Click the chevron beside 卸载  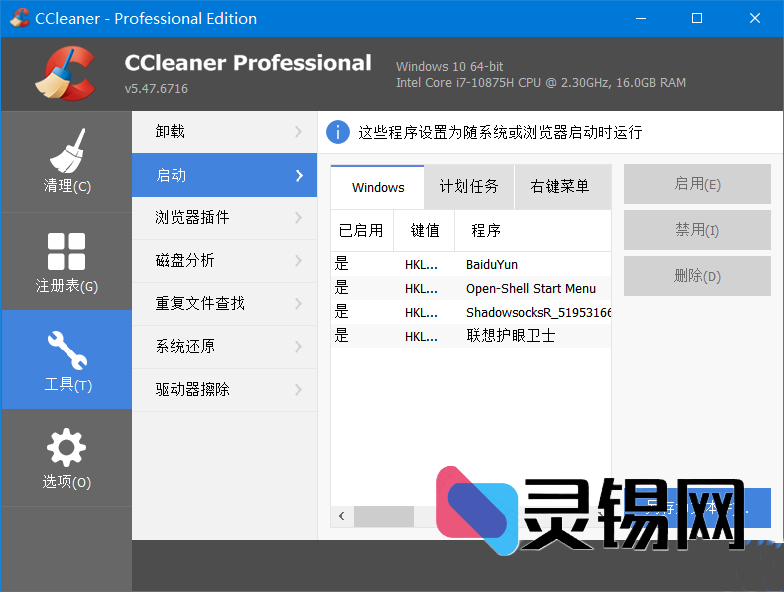(299, 132)
